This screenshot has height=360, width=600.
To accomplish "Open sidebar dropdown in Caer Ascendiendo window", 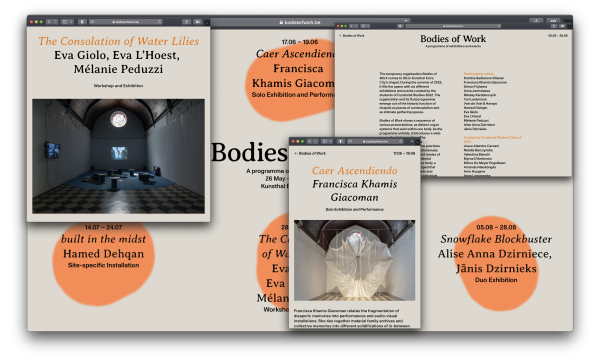I will pyautogui.click(x=330, y=142).
